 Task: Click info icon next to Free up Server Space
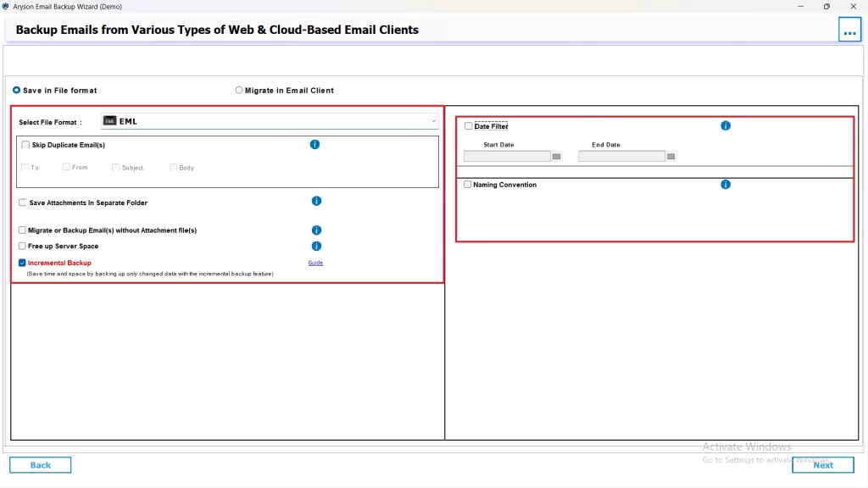coord(316,247)
